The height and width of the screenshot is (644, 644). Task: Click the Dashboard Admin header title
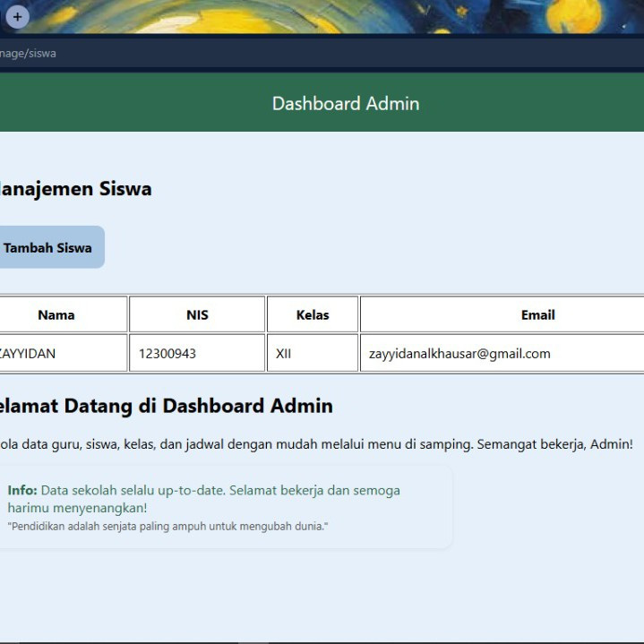coord(346,104)
